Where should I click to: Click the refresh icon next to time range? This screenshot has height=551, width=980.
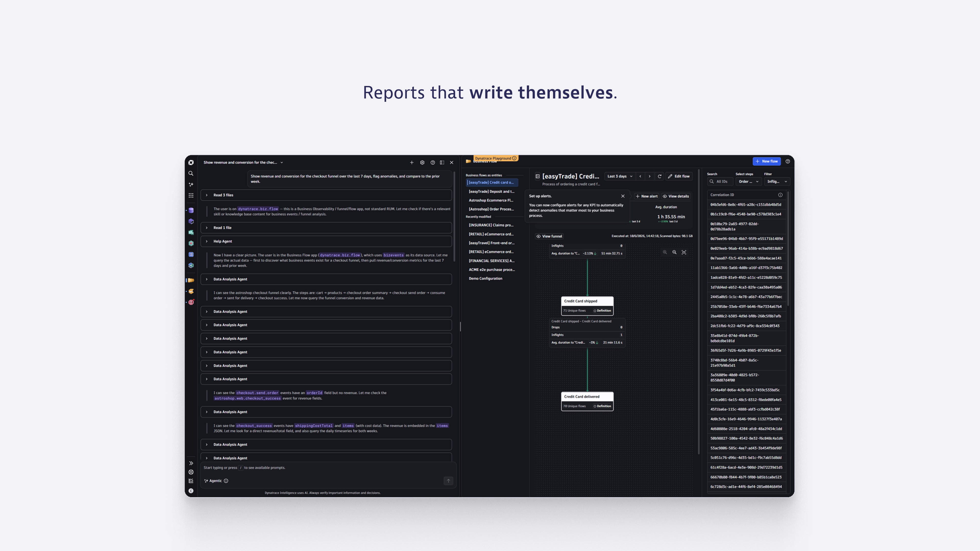(x=660, y=176)
